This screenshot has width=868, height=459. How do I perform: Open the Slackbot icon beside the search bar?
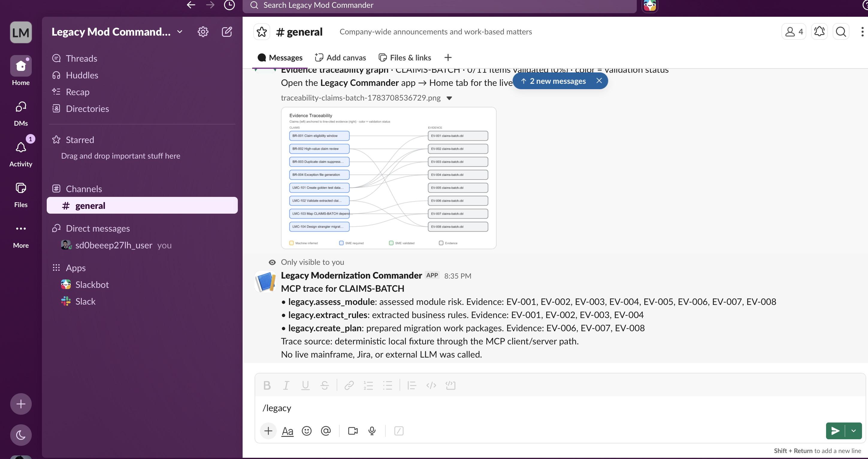[x=650, y=5]
